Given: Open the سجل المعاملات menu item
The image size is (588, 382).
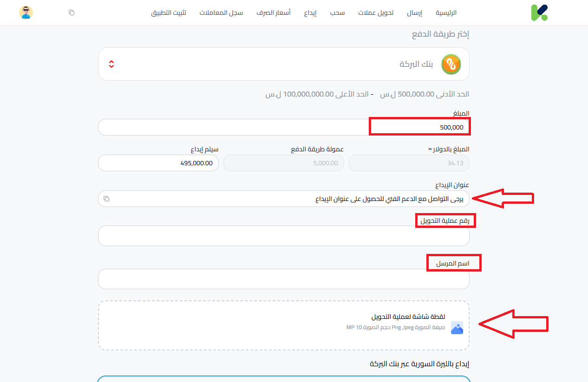Looking at the screenshot, I should point(221,13).
